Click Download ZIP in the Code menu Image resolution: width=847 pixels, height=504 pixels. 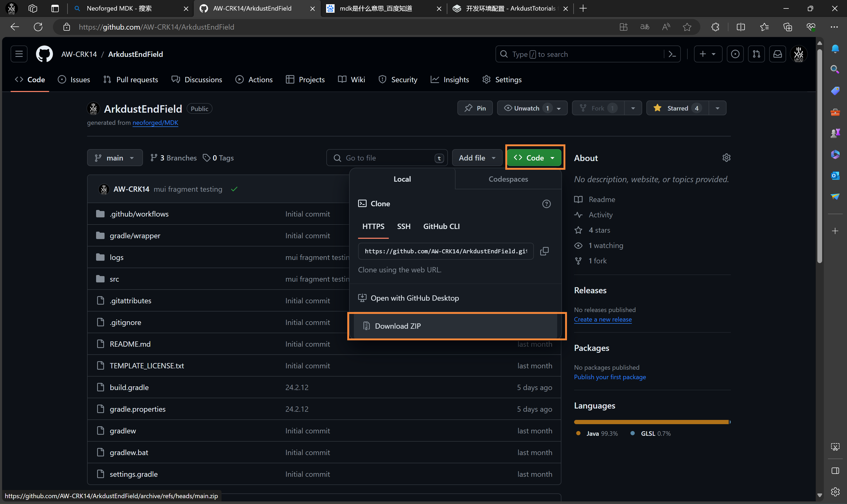click(455, 326)
